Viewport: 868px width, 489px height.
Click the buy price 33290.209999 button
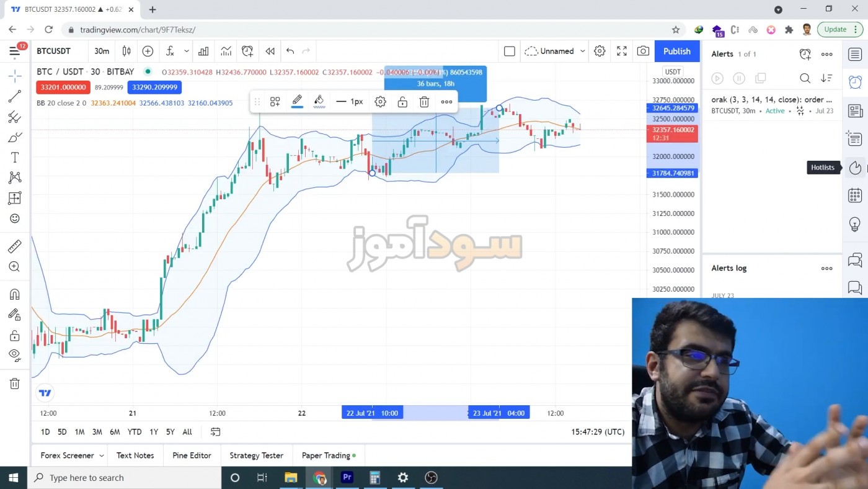(155, 87)
